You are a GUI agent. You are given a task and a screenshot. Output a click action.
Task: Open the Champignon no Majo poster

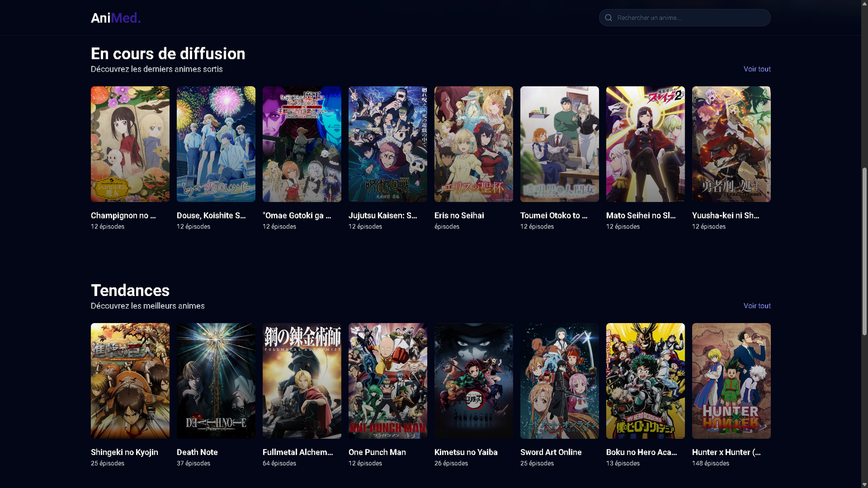[130, 144]
